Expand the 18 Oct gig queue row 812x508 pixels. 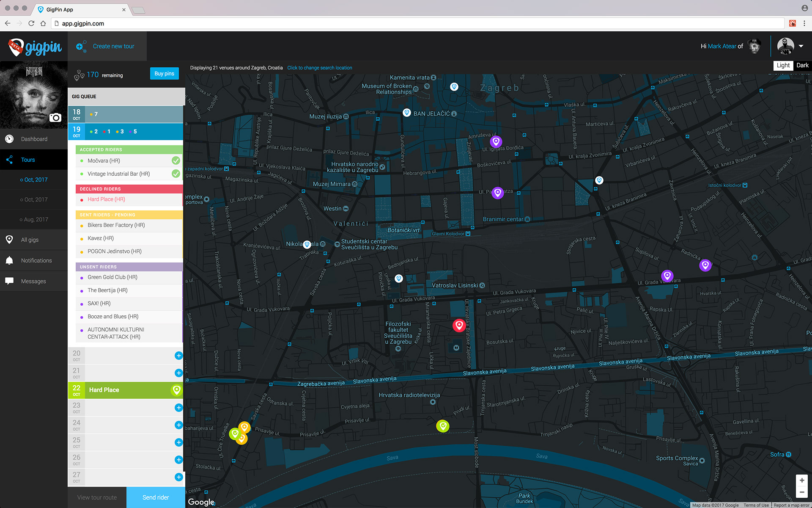[x=126, y=114]
